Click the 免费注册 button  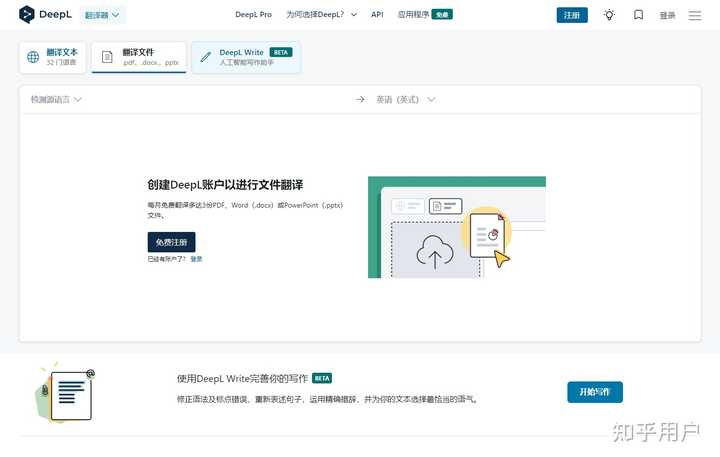point(171,242)
